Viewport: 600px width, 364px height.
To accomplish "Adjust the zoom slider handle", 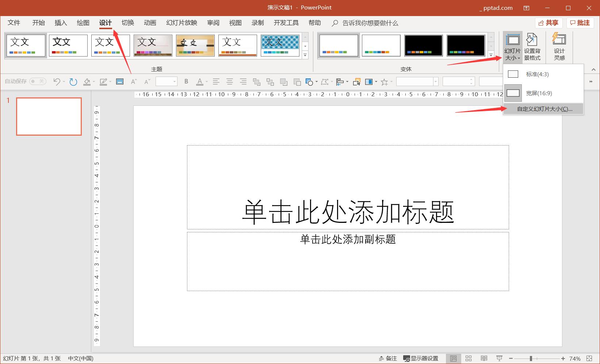I will click(x=531, y=359).
